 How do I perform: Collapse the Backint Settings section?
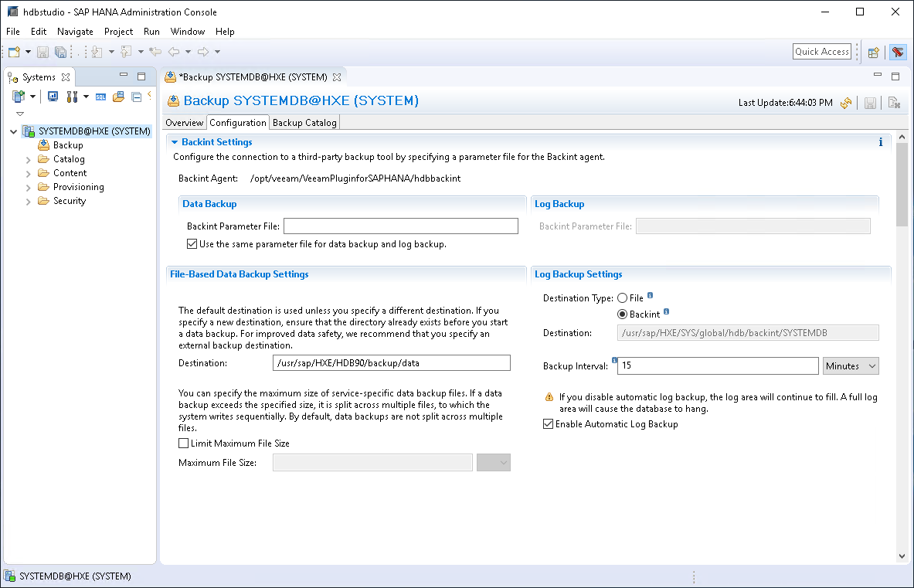174,141
